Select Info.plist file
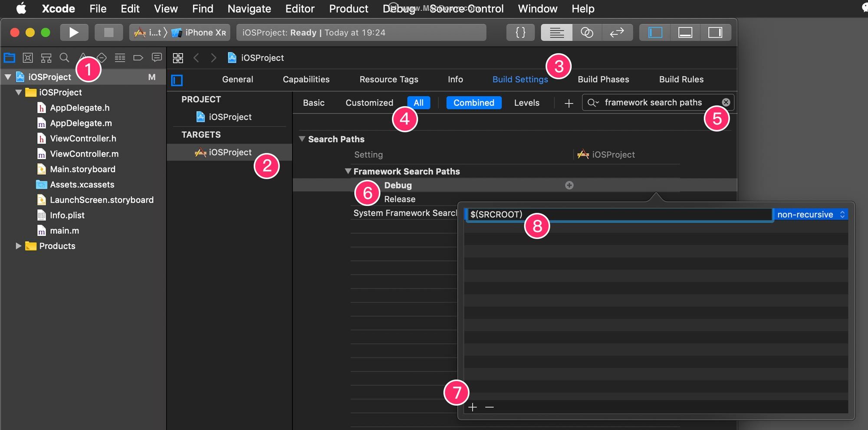The image size is (868, 430). point(67,215)
